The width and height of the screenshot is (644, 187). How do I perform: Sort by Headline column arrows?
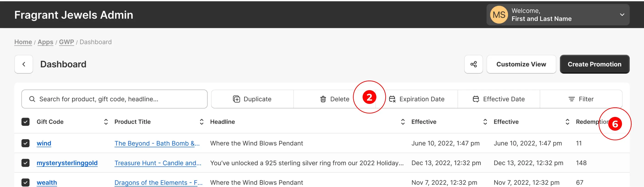pos(403,122)
